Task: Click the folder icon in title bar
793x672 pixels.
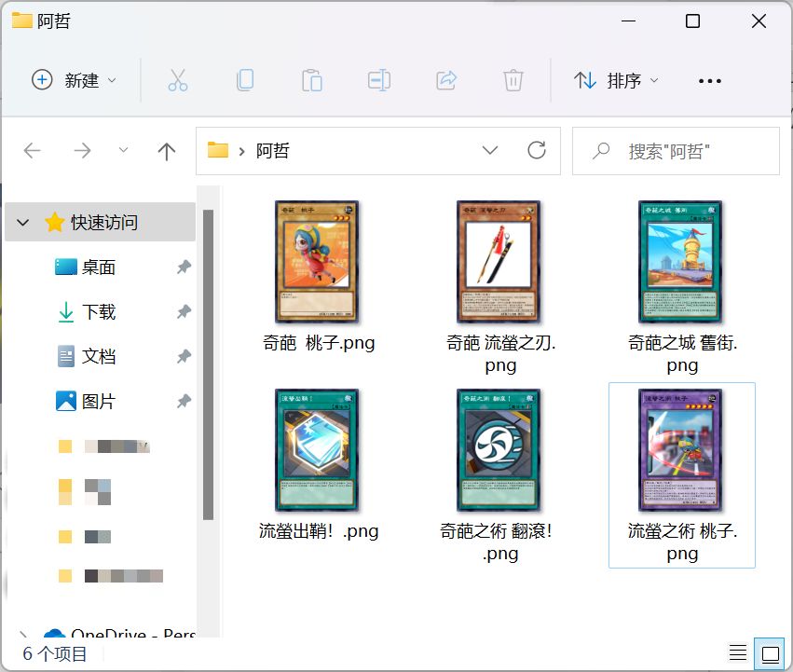Action: coord(21,21)
